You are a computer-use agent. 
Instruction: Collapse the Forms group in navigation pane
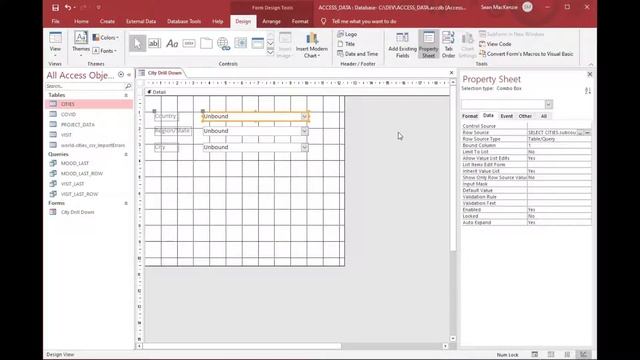126,203
